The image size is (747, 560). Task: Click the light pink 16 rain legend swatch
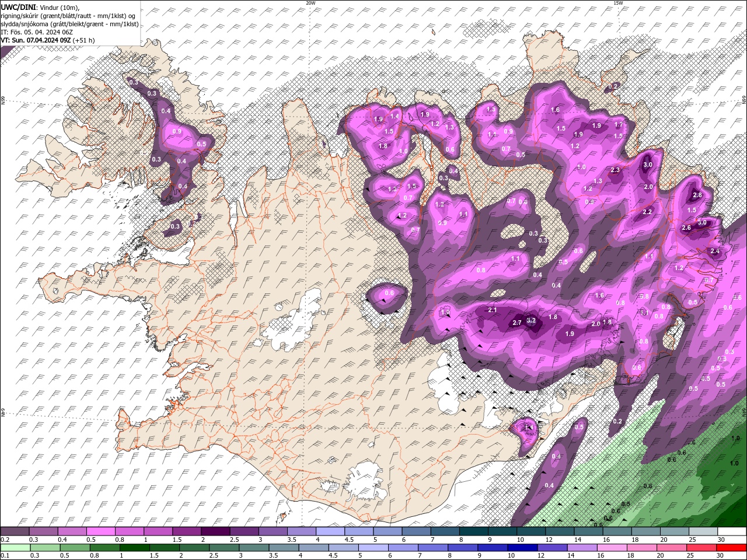click(x=612, y=548)
